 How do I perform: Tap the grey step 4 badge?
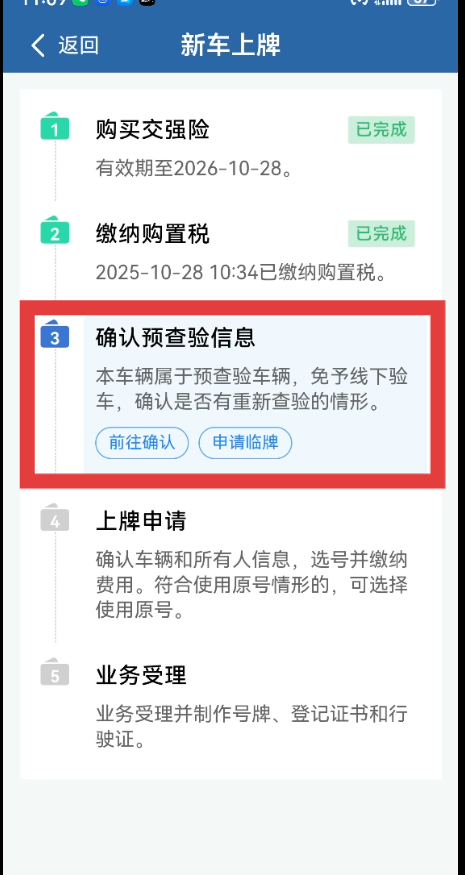(x=55, y=517)
